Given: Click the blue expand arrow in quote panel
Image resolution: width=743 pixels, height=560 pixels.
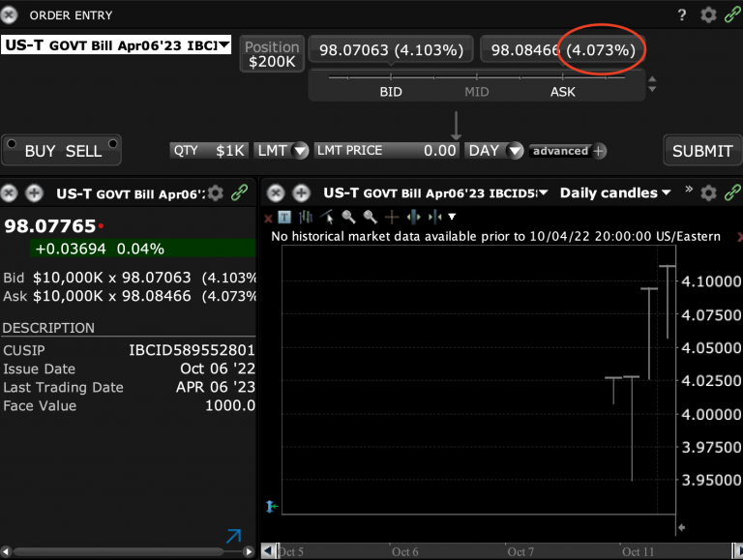Looking at the screenshot, I should [x=233, y=536].
